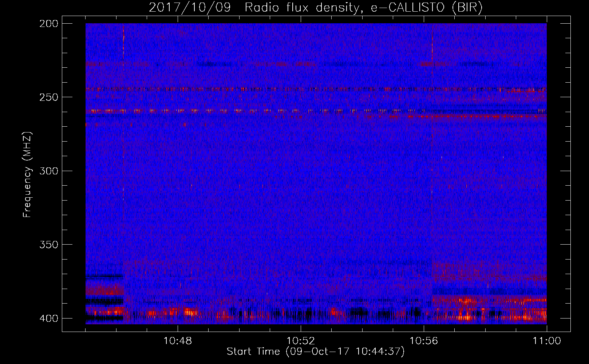
Task: Select the 'Start Time (09-Oct-17 10:44:37)' axis label
Action: [x=316, y=352]
